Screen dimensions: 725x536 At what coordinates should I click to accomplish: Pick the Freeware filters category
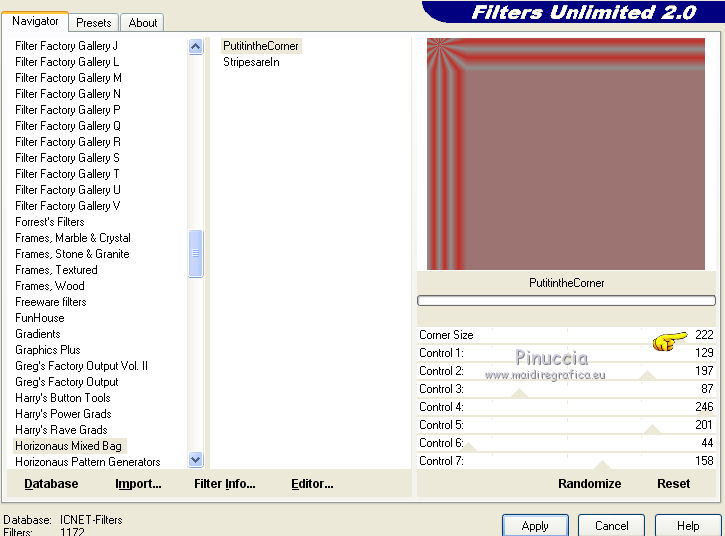50,302
